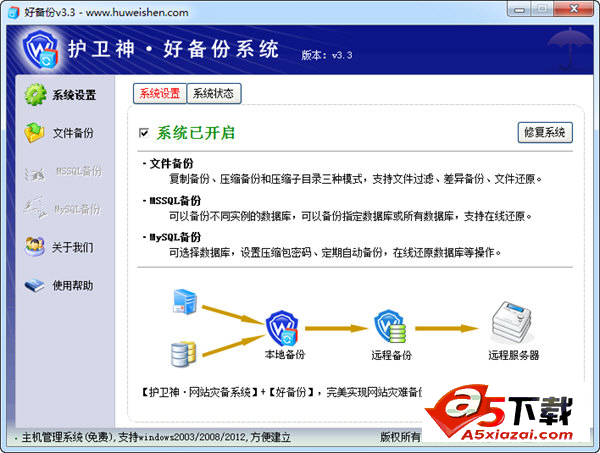This screenshot has width=600, height=453.
Task: Click the MySQL备份 greyed sidebar label
Action: pos(77,209)
